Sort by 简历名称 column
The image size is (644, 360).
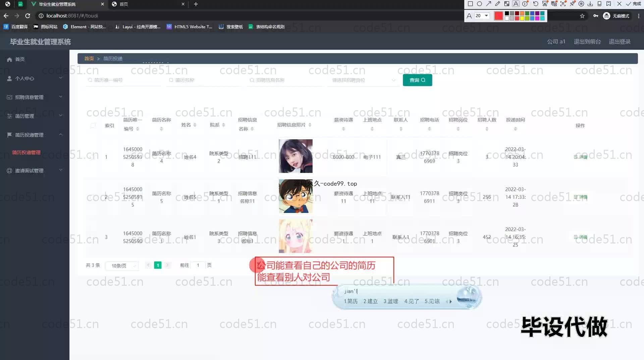pos(161,129)
